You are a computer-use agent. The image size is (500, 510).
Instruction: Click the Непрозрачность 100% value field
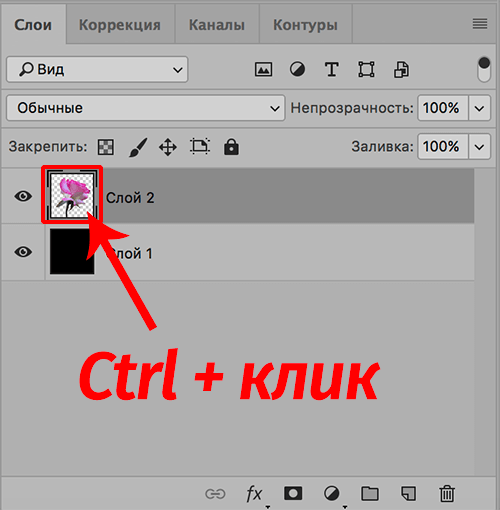[443, 108]
